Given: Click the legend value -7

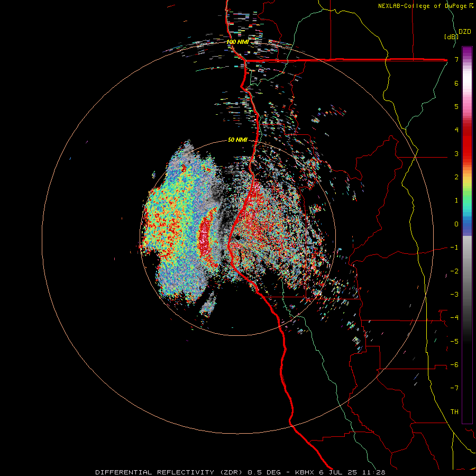Looking at the screenshot, I should pyautogui.click(x=454, y=388).
